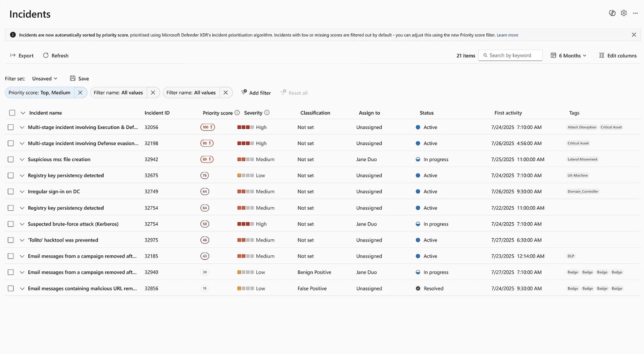
Task: Export the incidents list
Action: point(22,55)
